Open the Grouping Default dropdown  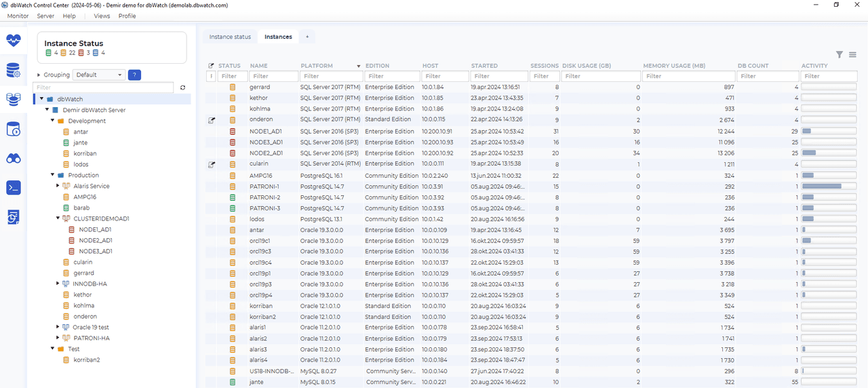(99, 75)
